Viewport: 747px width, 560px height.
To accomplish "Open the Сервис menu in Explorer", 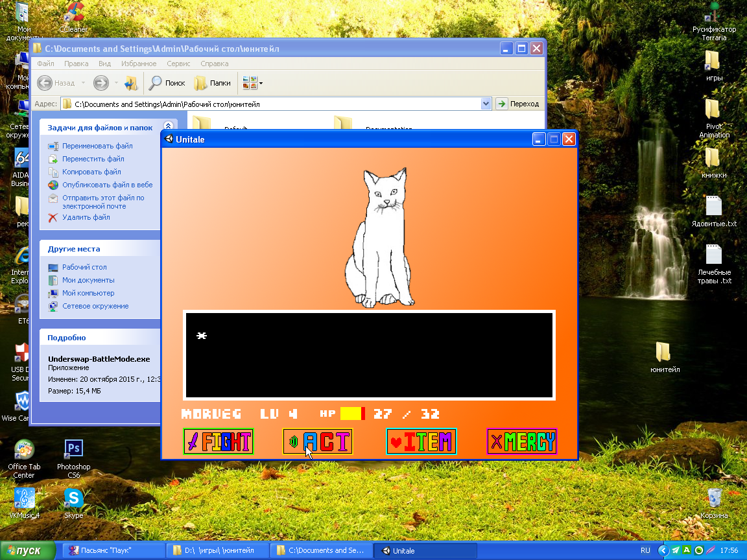I will (178, 64).
